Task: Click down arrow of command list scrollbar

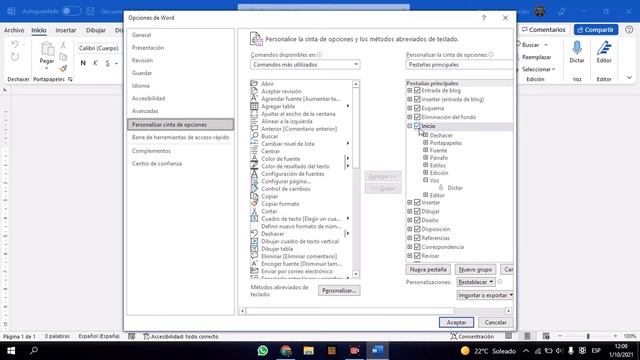Action: (356, 274)
